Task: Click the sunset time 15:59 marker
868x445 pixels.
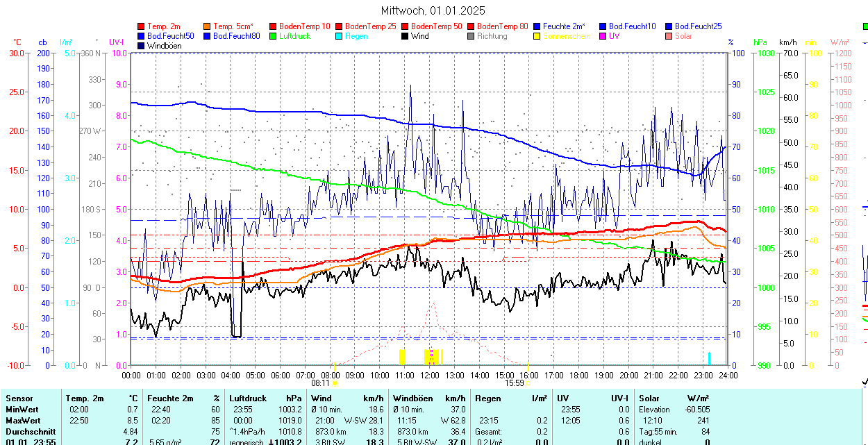Action: point(514,383)
